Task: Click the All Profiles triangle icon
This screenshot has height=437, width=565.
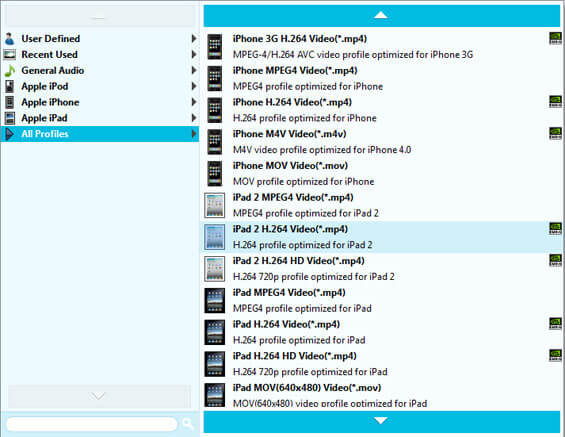Action: [9, 134]
